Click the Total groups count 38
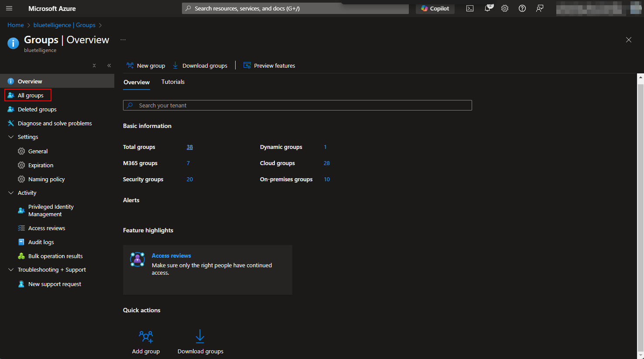 click(190, 147)
